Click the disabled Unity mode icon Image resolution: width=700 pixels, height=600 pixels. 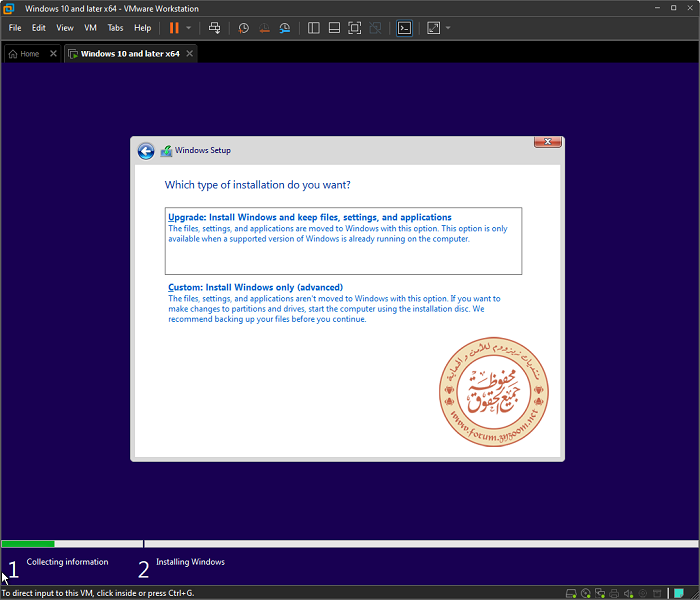(375, 28)
